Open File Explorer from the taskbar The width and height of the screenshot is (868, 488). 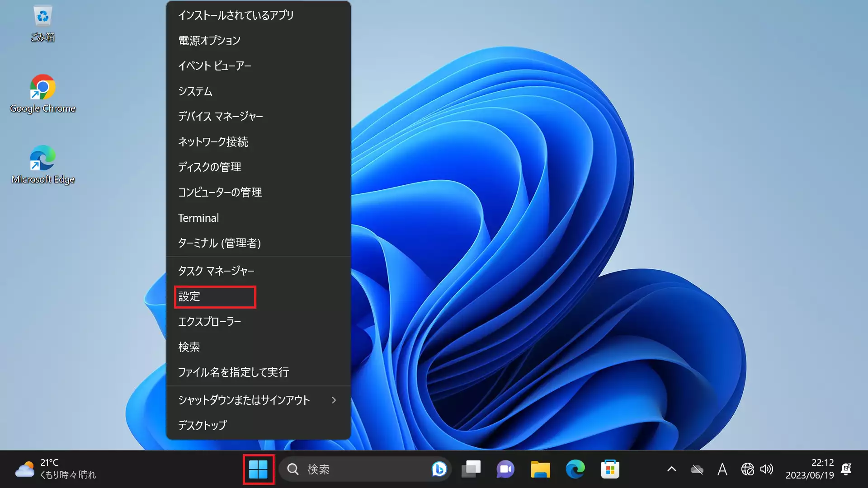540,469
